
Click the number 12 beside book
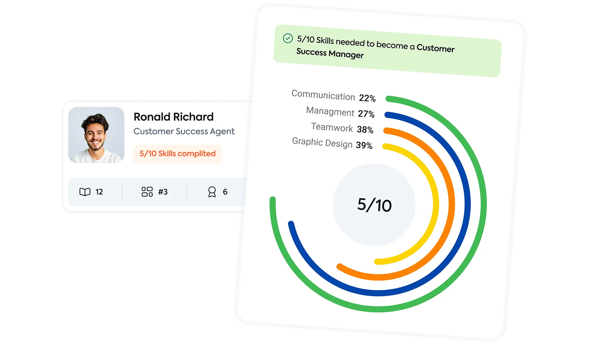pyautogui.click(x=99, y=192)
